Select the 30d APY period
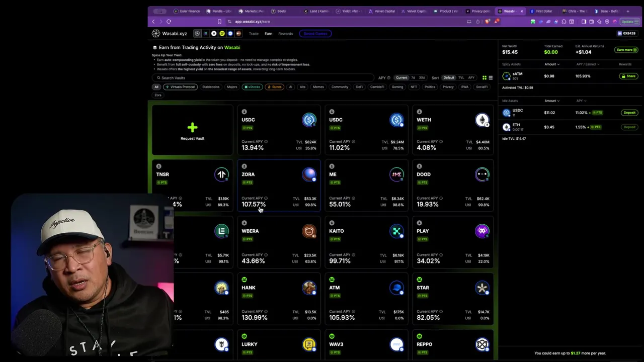The height and width of the screenshot is (362, 644). coord(422,78)
